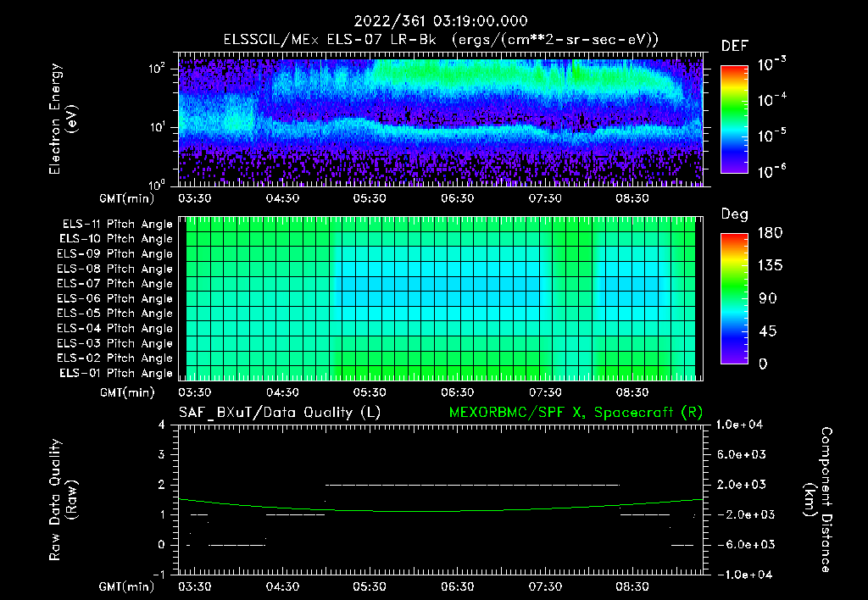Select the DEF label above the color bar
This screenshot has height=600, width=868.
tap(735, 46)
